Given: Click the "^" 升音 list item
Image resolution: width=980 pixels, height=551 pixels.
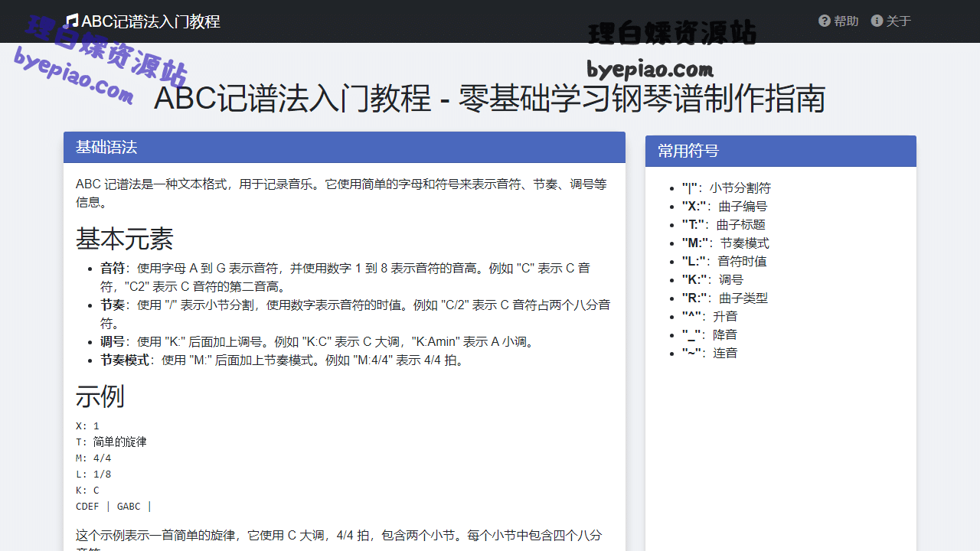Looking at the screenshot, I should coord(710,316).
